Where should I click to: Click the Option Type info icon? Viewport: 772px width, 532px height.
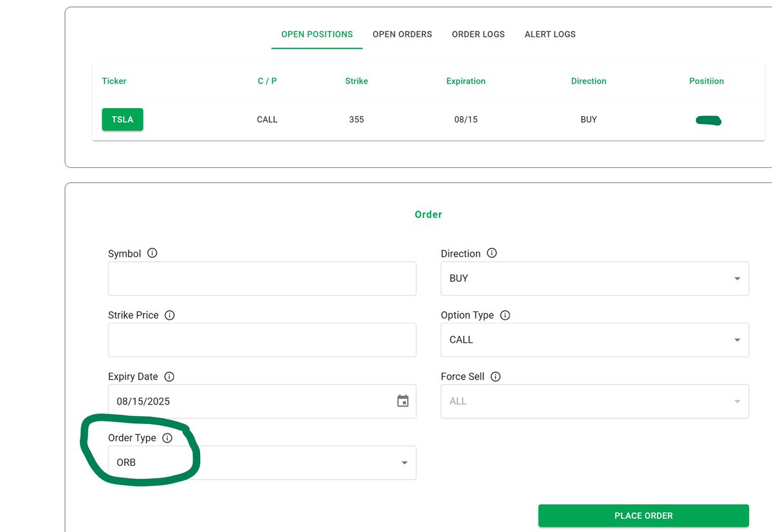tap(505, 315)
